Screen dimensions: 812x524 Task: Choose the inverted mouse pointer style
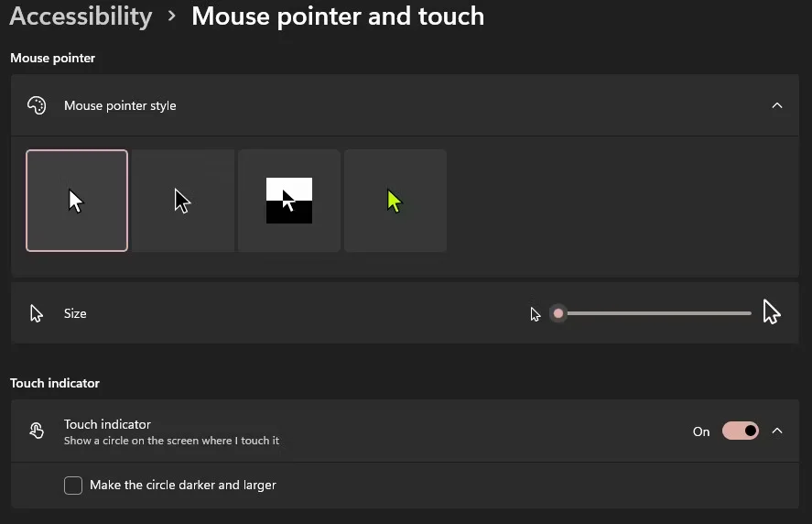(289, 201)
